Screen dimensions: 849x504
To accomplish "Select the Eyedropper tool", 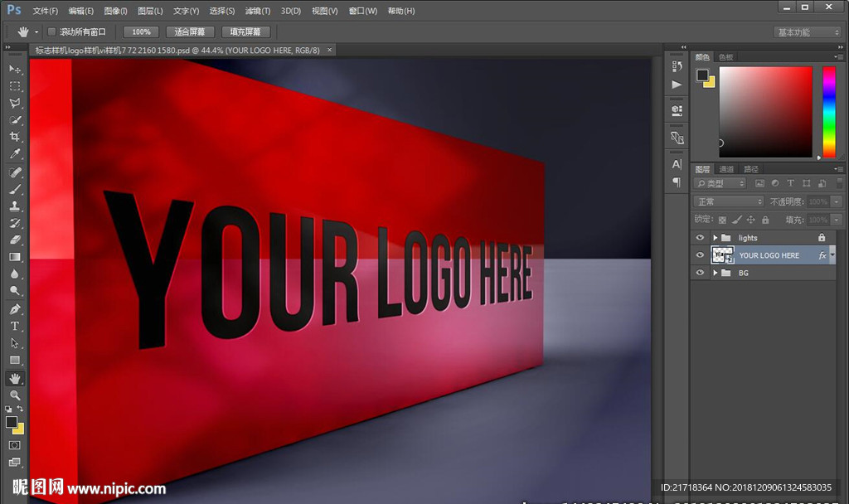I will pyautogui.click(x=15, y=153).
